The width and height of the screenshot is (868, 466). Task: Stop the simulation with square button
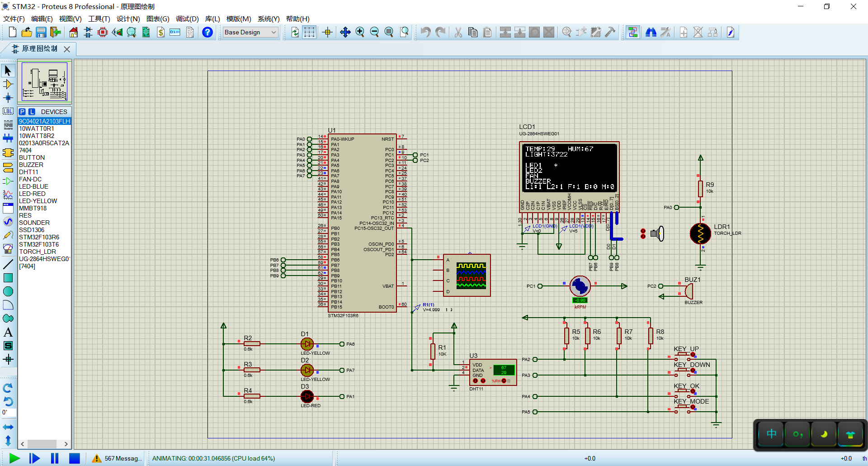(x=75, y=458)
